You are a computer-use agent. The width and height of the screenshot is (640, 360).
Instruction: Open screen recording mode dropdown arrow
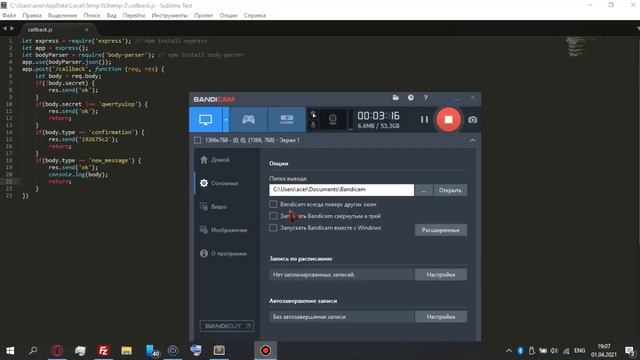(x=226, y=120)
